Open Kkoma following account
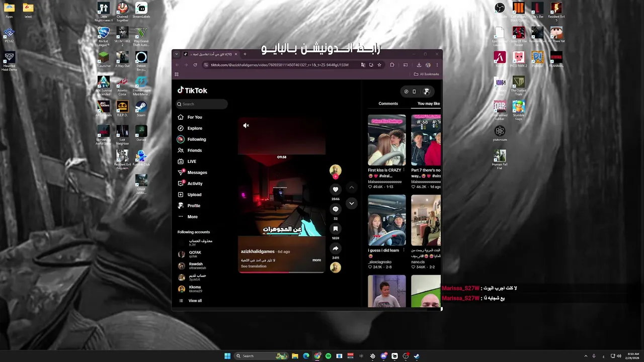This screenshot has width=644, height=362. (195, 289)
